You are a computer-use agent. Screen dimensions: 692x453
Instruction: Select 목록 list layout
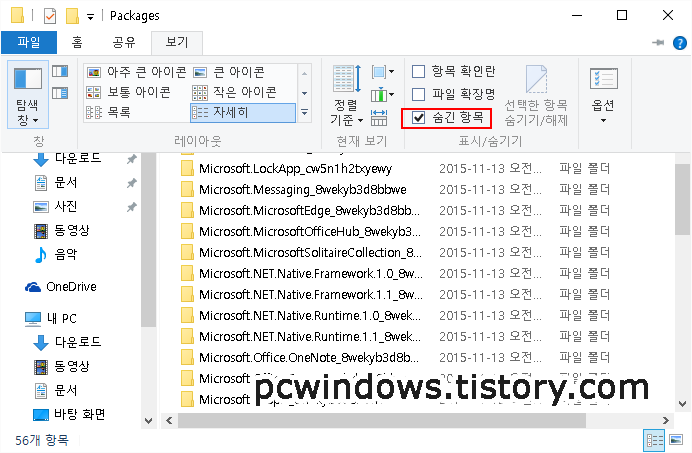tap(109, 113)
